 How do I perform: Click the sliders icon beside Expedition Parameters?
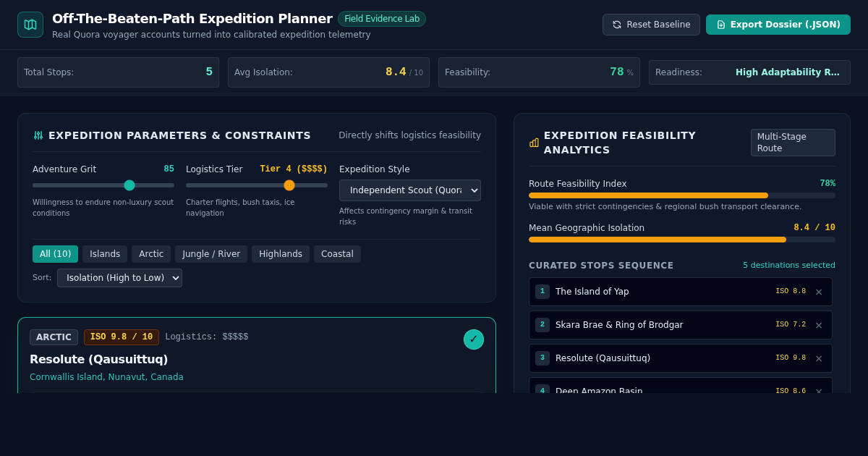38,135
